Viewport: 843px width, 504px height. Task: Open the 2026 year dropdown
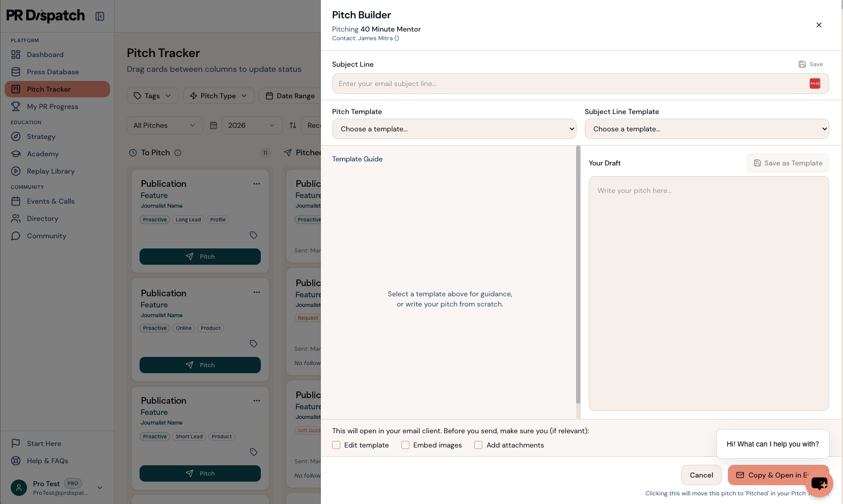(x=252, y=125)
